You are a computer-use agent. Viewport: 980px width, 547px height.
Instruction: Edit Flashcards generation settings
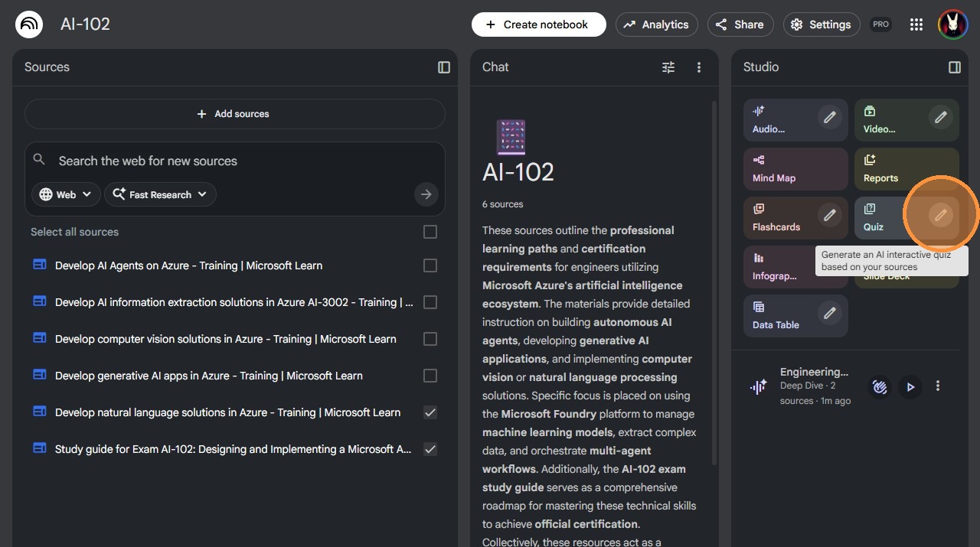coord(829,216)
